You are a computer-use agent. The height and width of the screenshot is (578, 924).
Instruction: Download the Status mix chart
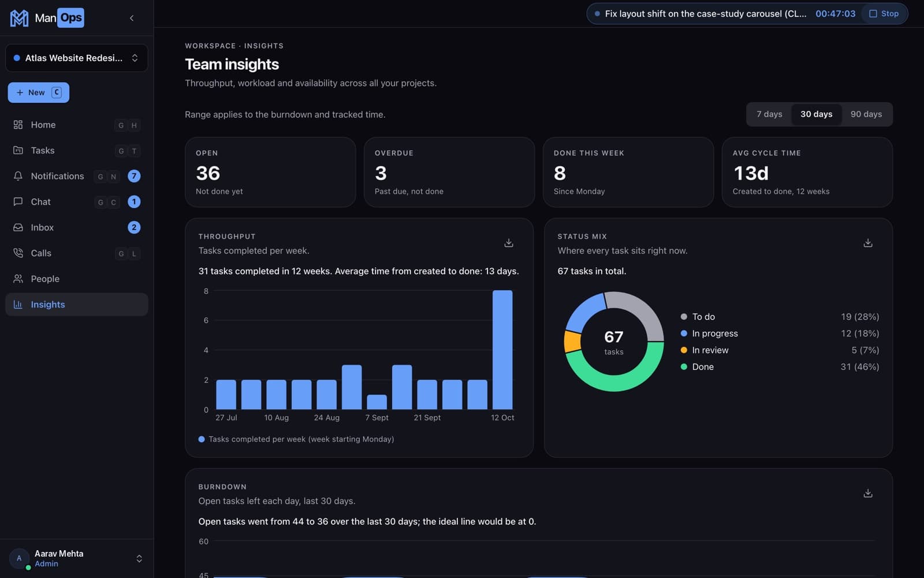[868, 243]
